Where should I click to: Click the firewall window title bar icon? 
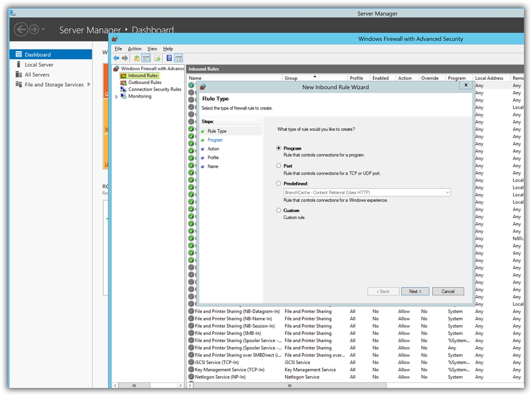[115, 39]
